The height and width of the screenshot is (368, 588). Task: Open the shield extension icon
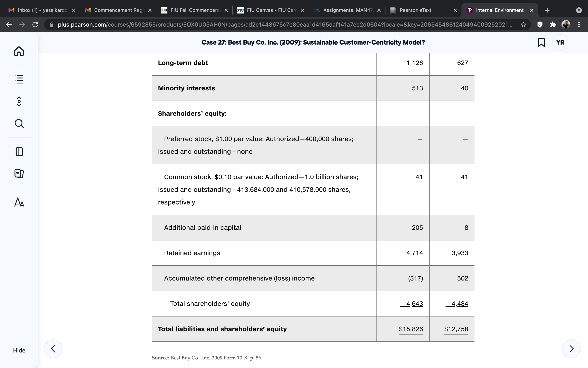(x=540, y=25)
